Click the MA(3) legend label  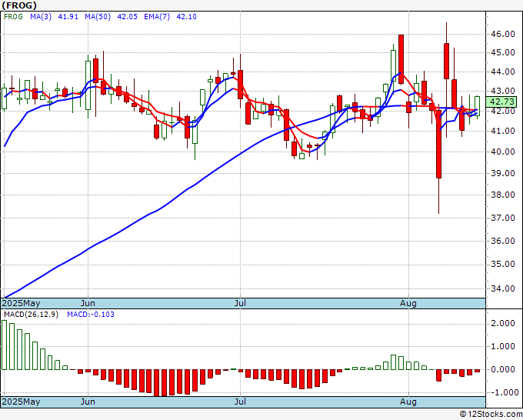41,17
